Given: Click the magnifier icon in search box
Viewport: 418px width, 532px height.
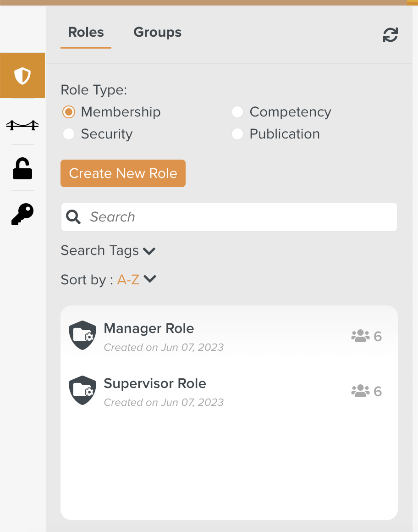Looking at the screenshot, I should [x=73, y=217].
